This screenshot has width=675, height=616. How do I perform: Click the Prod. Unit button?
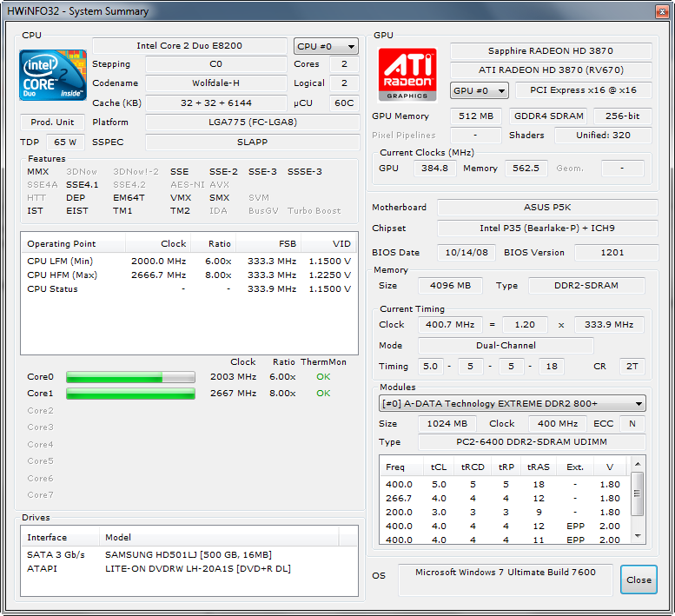52,122
